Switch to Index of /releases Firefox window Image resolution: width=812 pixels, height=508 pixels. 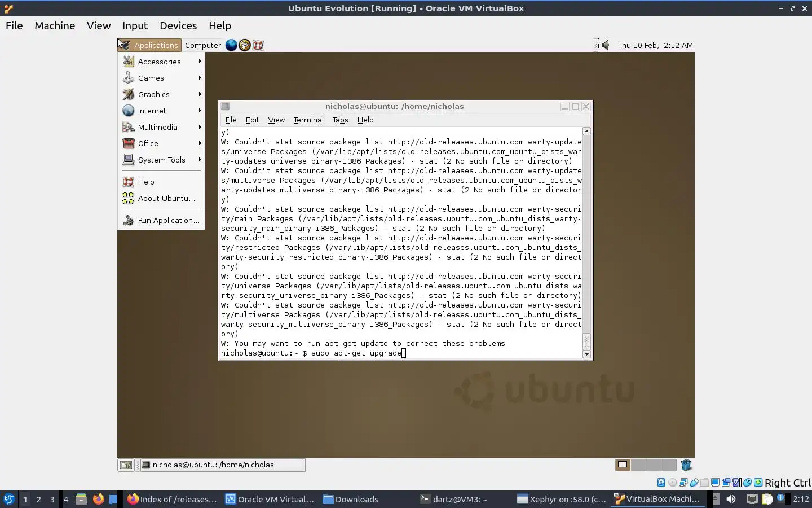tap(172, 499)
